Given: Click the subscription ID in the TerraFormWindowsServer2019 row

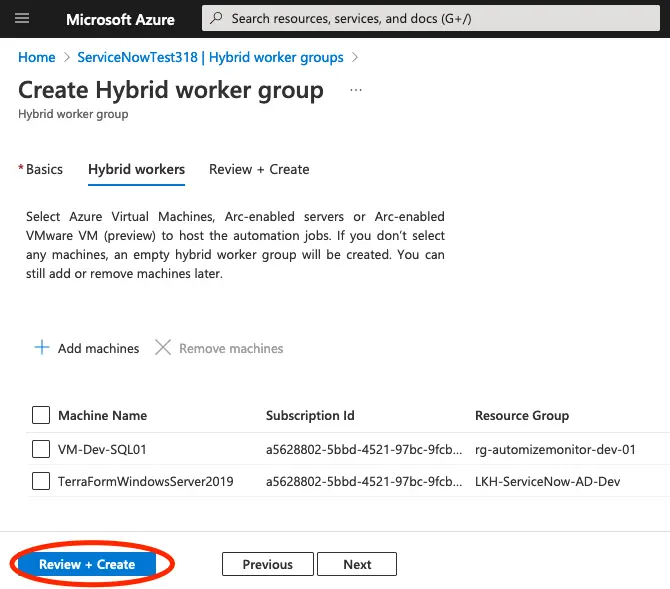Looking at the screenshot, I should point(364,481).
